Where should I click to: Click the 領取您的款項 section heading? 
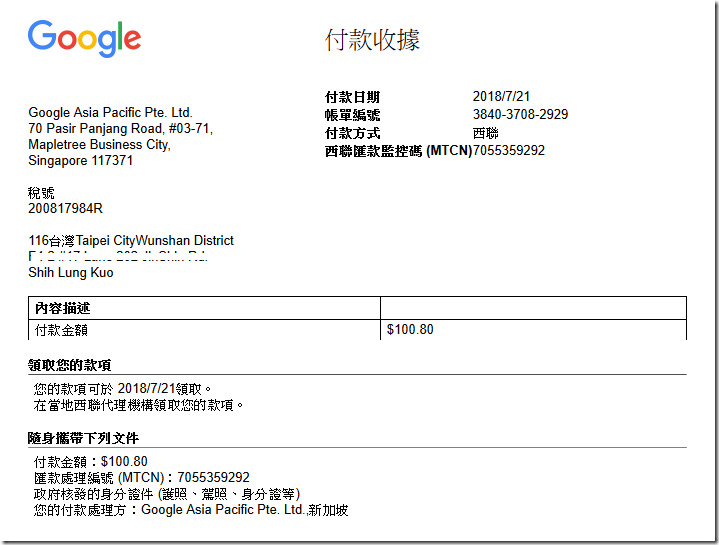pyautogui.click(x=69, y=365)
